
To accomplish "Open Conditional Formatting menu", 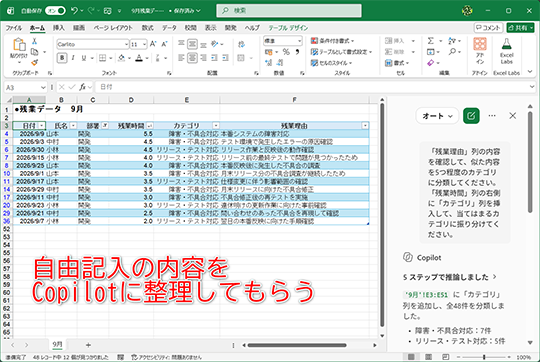I will (x=332, y=41).
